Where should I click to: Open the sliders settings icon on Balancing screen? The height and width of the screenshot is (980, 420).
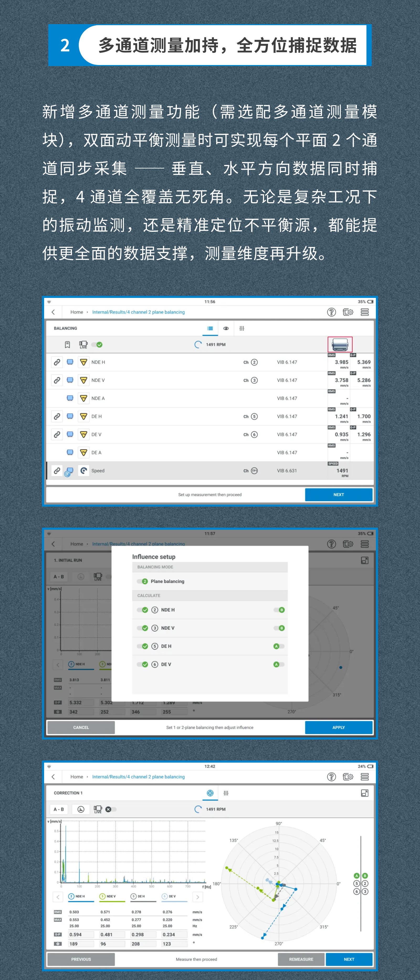point(242,328)
